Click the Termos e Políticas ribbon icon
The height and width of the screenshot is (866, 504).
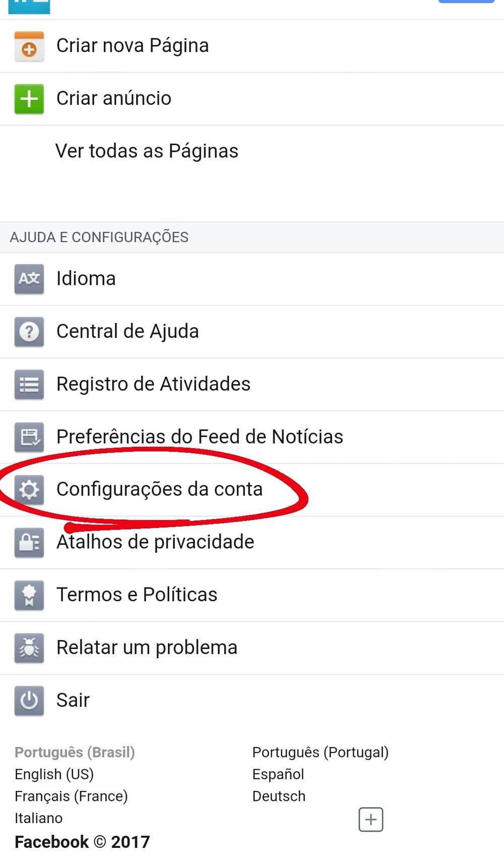pyautogui.click(x=29, y=595)
